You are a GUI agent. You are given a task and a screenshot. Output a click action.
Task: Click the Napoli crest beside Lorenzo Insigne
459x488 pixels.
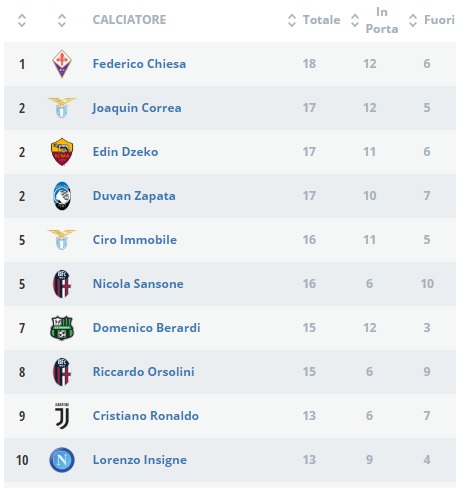62,460
